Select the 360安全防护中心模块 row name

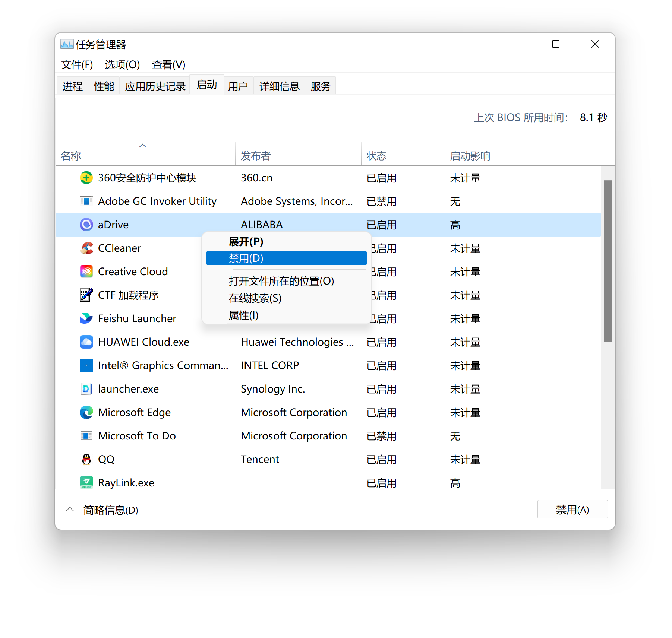[x=147, y=178]
